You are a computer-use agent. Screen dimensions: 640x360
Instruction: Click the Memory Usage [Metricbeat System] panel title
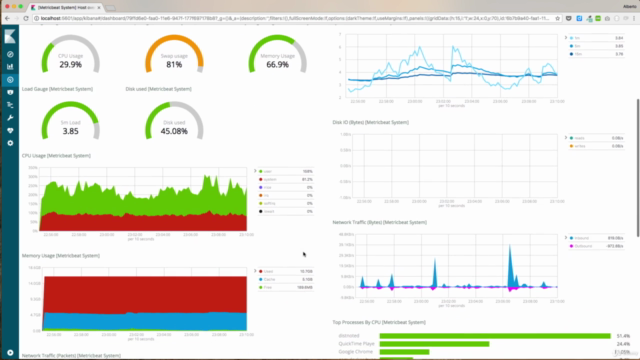pyautogui.click(x=61, y=256)
